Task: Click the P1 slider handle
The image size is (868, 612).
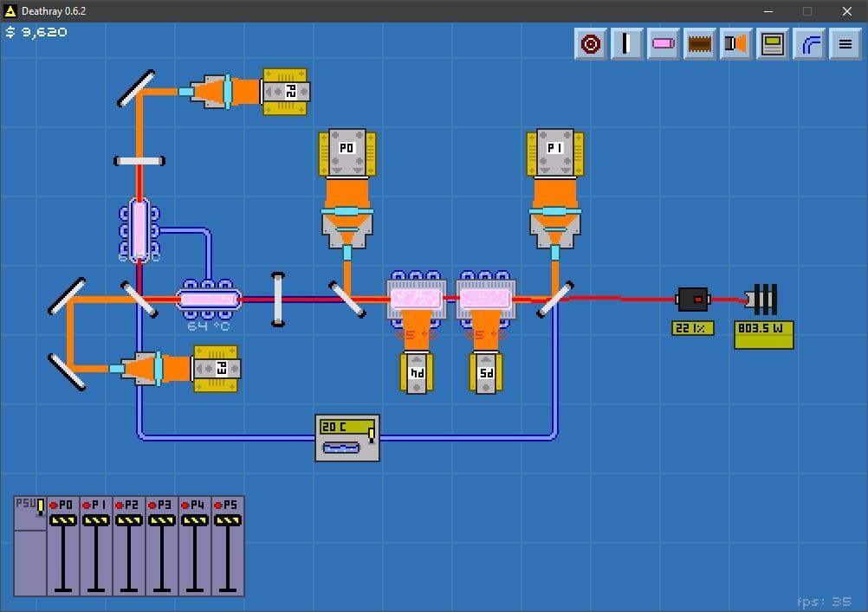Action: click(96, 520)
